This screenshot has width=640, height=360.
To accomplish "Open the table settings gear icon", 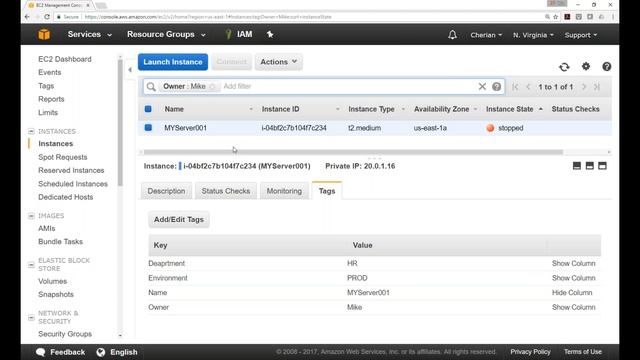I will click(x=586, y=66).
